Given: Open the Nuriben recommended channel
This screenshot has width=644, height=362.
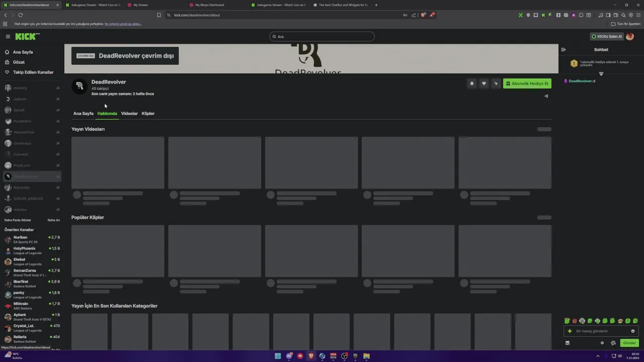Looking at the screenshot, I should [32, 239].
